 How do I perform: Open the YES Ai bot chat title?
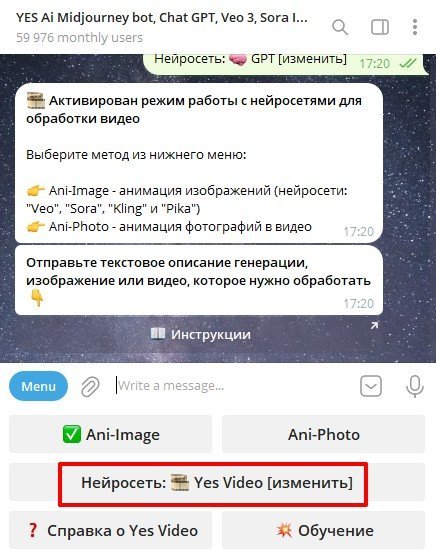click(x=162, y=18)
